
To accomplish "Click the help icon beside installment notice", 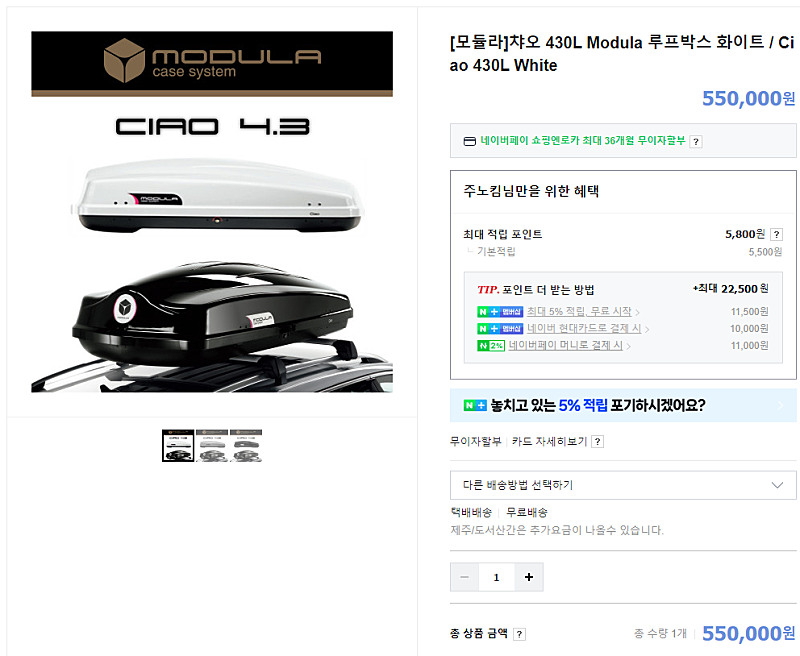I will [x=695, y=142].
